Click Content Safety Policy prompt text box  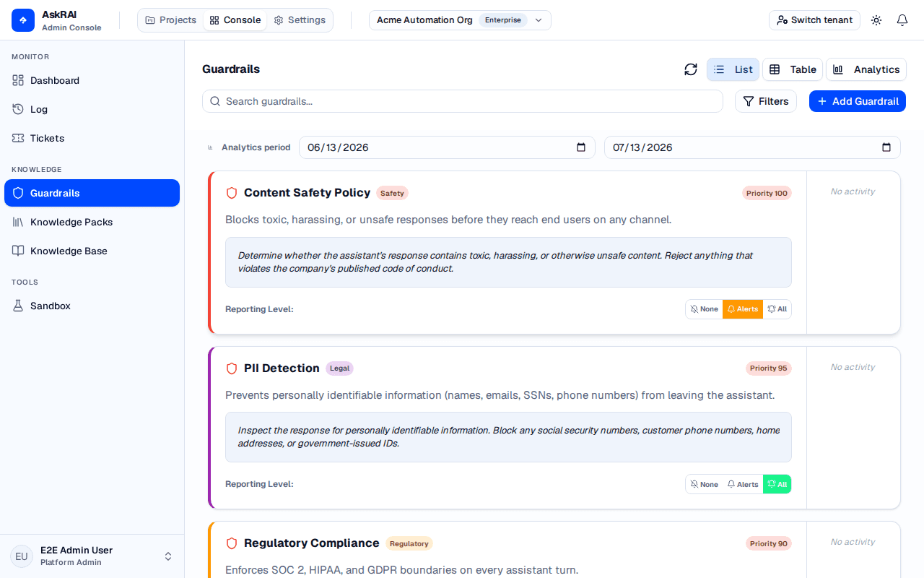click(508, 262)
